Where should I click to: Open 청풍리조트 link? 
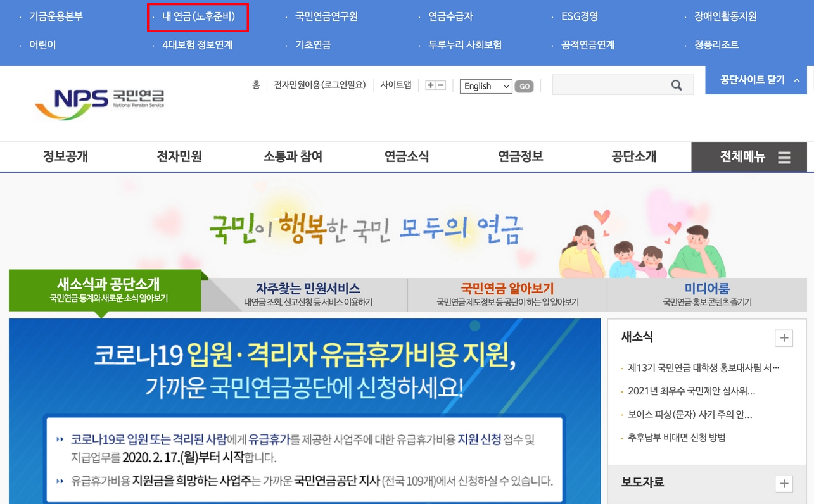(x=716, y=45)
